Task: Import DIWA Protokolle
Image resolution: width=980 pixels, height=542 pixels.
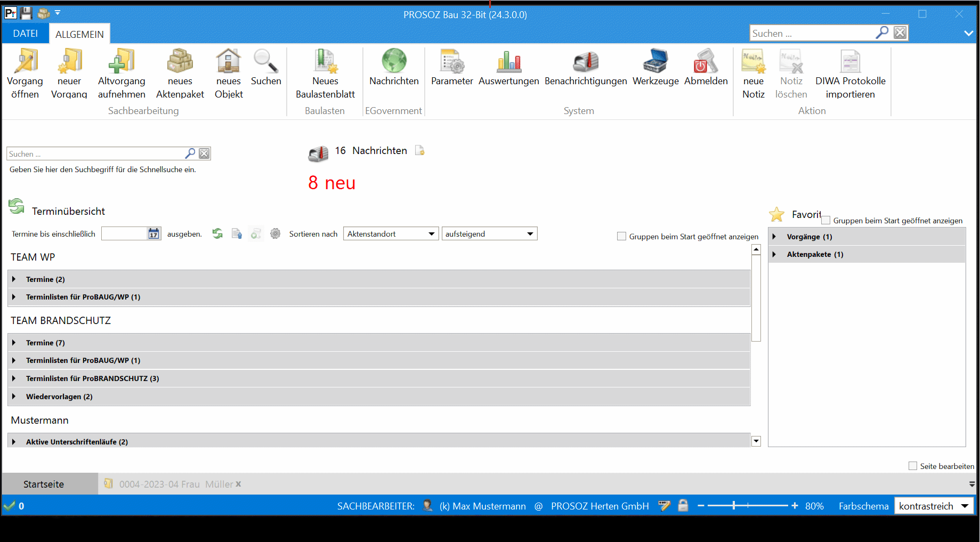Action: point(851,74)
